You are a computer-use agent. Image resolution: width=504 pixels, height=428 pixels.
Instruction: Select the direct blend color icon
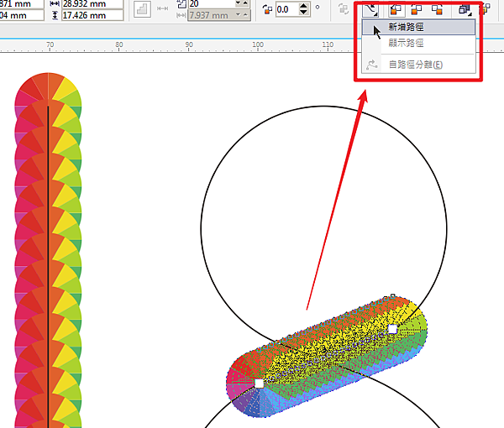pyautogui.click(x=396, y=9)
